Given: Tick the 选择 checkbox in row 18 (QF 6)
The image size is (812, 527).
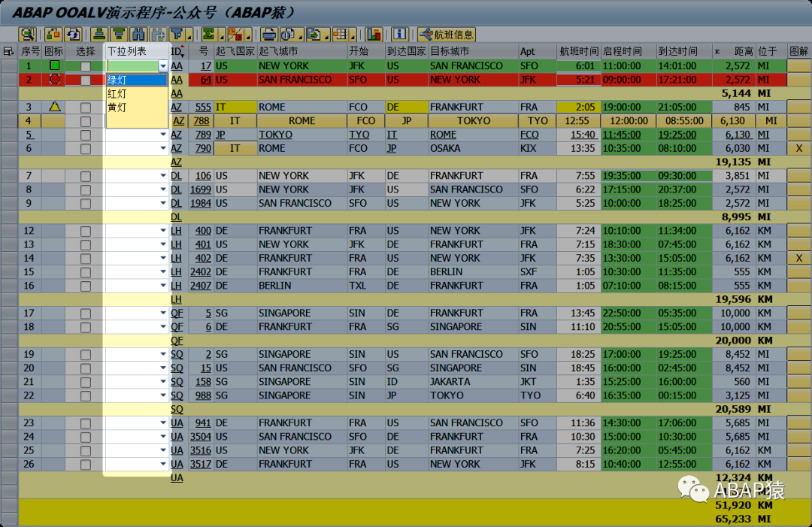Looking at the screenshot, I should coord(86,327).
